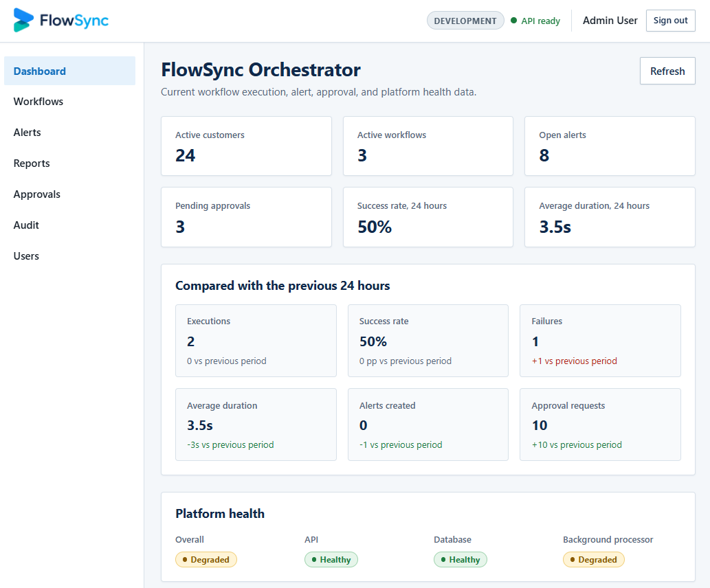Click the "+1 vs previous period" text
This screenshot has width=710, height=588.
tap(574, 361)
